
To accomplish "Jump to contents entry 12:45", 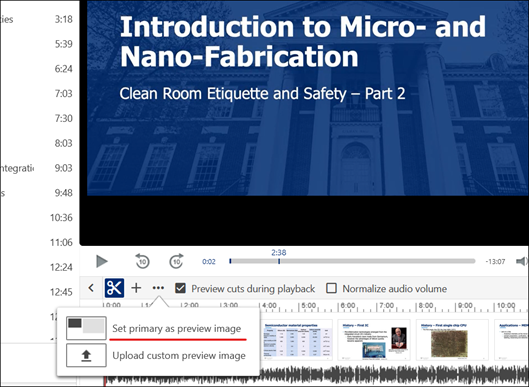I will [x=61, y=292].
